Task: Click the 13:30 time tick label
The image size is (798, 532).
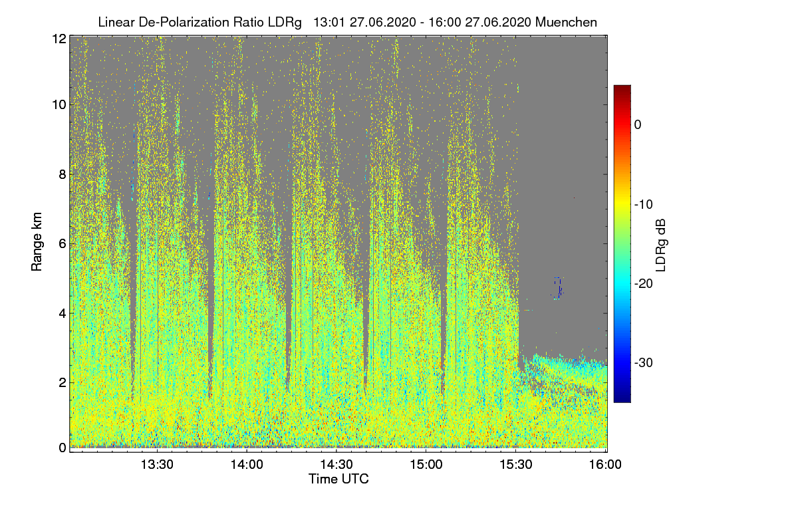Action: click(157, 465)
